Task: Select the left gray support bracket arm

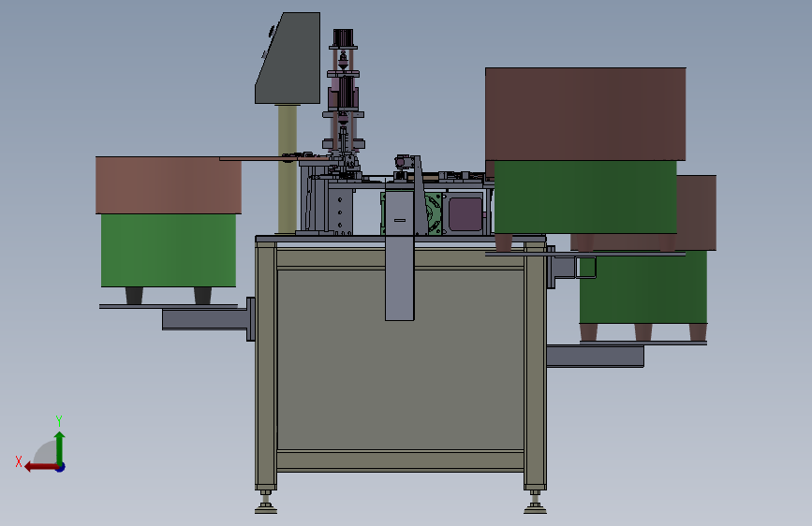Action: click(x=205, y=319)
